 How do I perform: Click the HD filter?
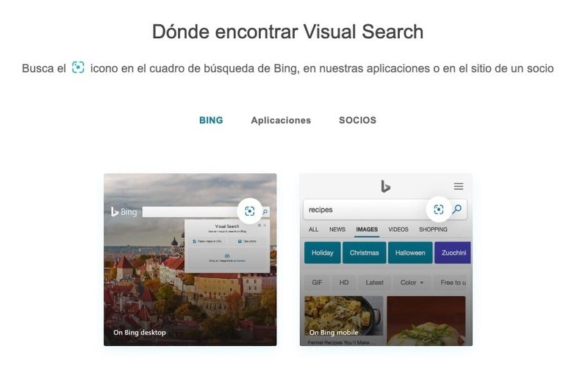tap(344, 283)
